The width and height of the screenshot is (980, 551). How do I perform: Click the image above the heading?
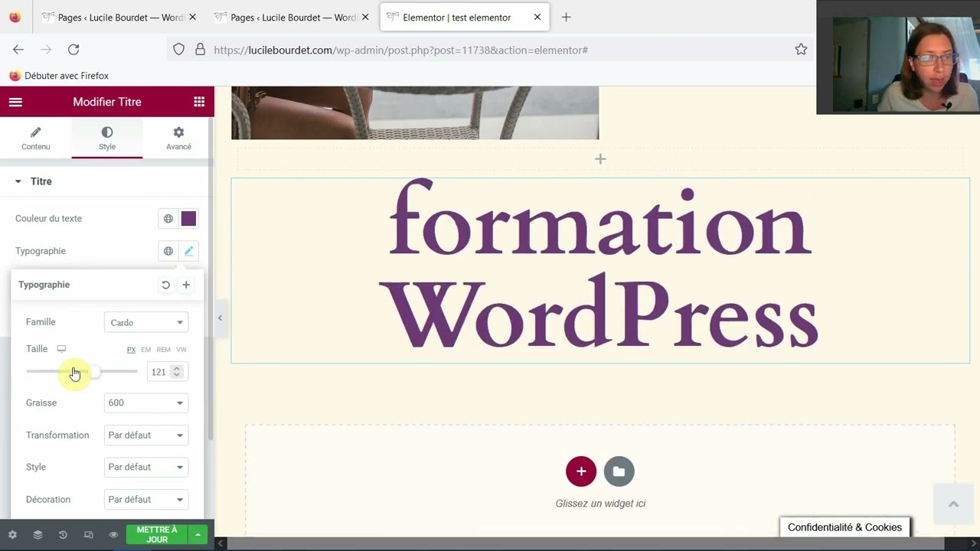pyautogui.click(x=415, y=112)
